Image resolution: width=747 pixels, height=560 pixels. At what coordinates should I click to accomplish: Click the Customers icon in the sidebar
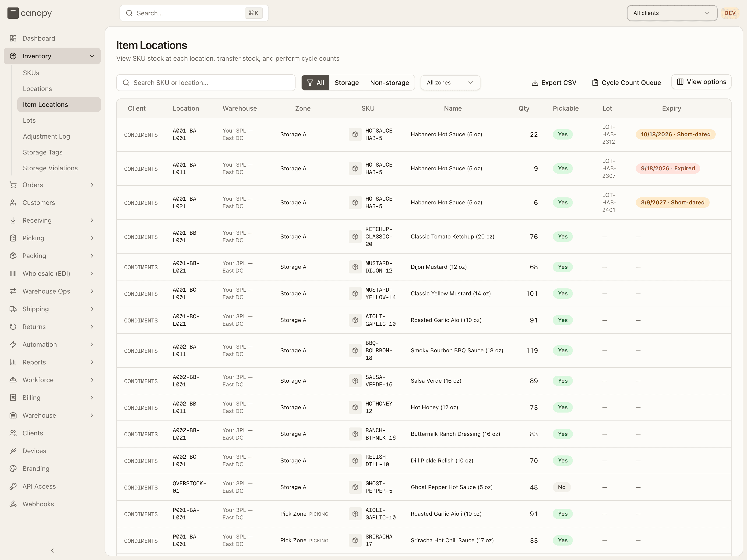(x=13, y=203)
